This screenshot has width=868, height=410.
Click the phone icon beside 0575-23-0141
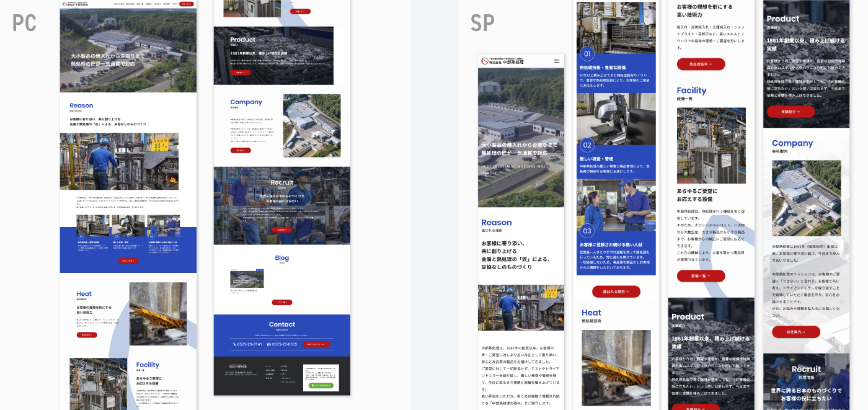(235, 344)
